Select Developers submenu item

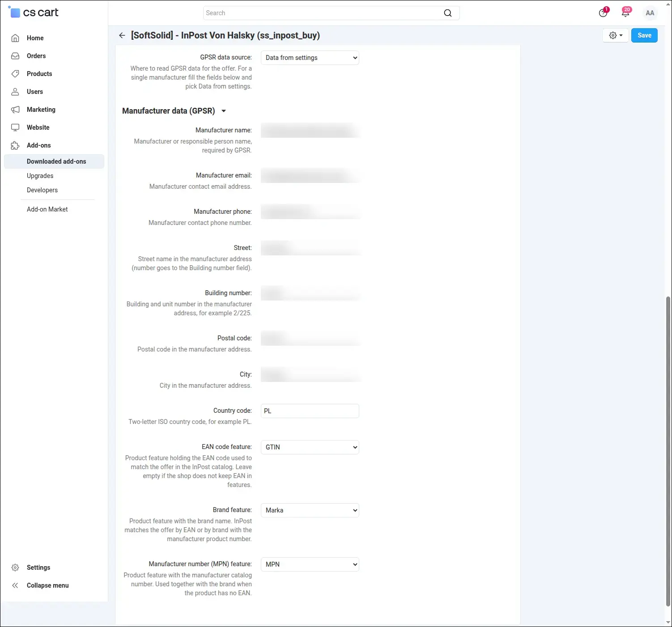pos(42,190)
